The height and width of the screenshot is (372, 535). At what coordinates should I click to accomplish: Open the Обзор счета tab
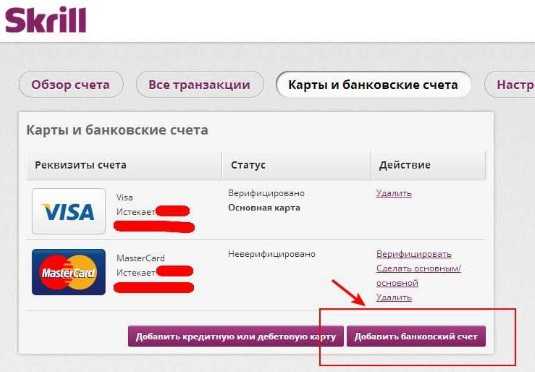pyautogui.click(x=71, y=85)
